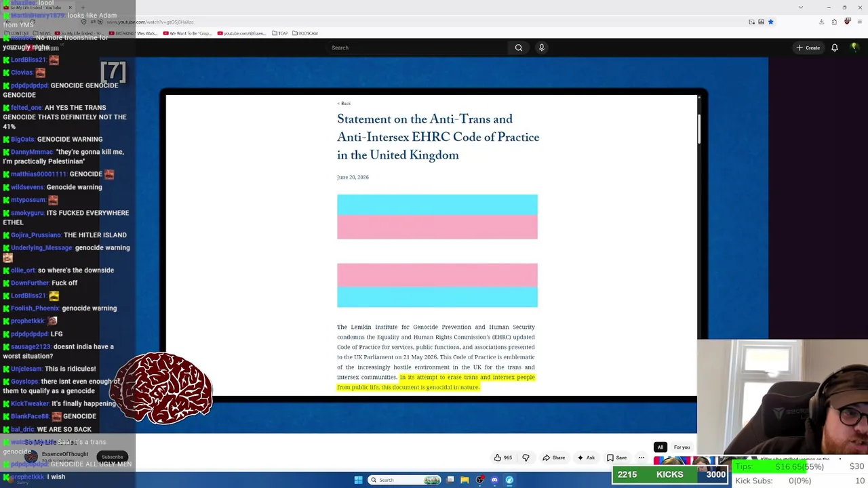The image size is (868, 488).
Task: Activate voice search microphone icon
Action: (541, 47)
